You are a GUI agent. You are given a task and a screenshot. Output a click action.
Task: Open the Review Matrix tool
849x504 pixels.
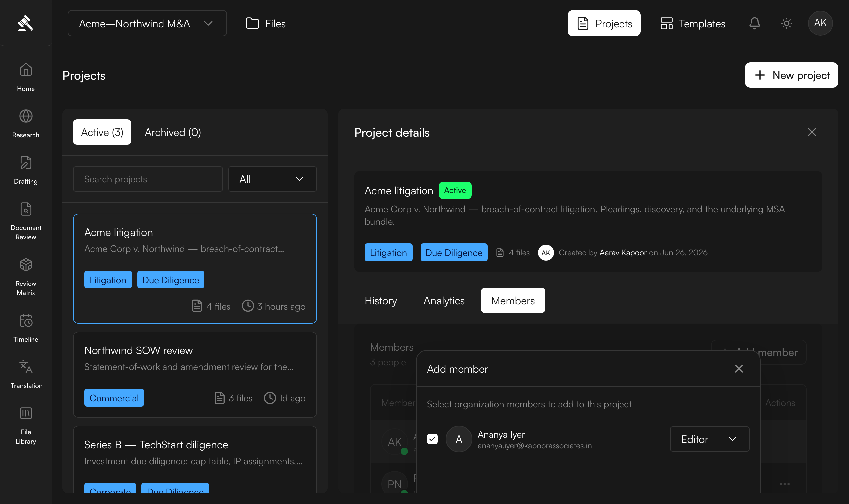(26, 277)
